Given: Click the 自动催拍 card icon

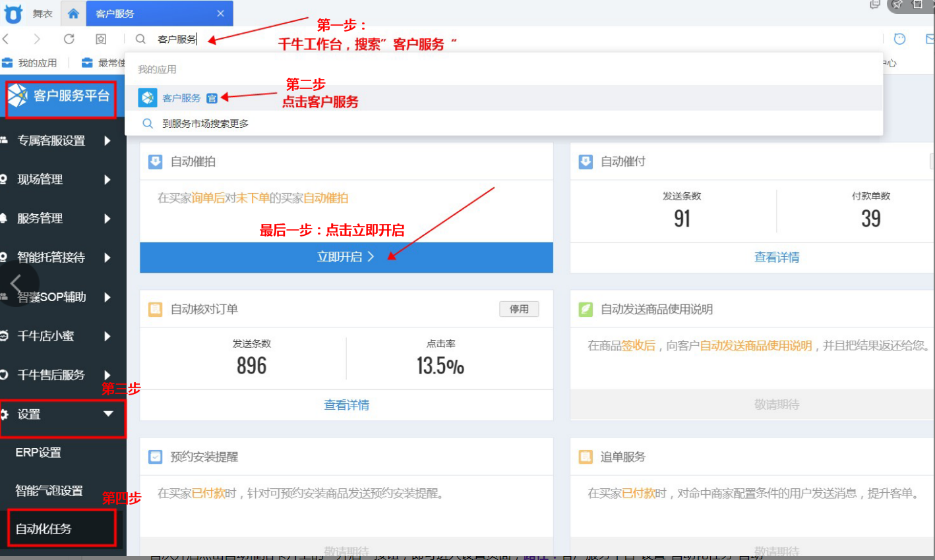Looking at the screenshot, I should (x=155, y=161).
